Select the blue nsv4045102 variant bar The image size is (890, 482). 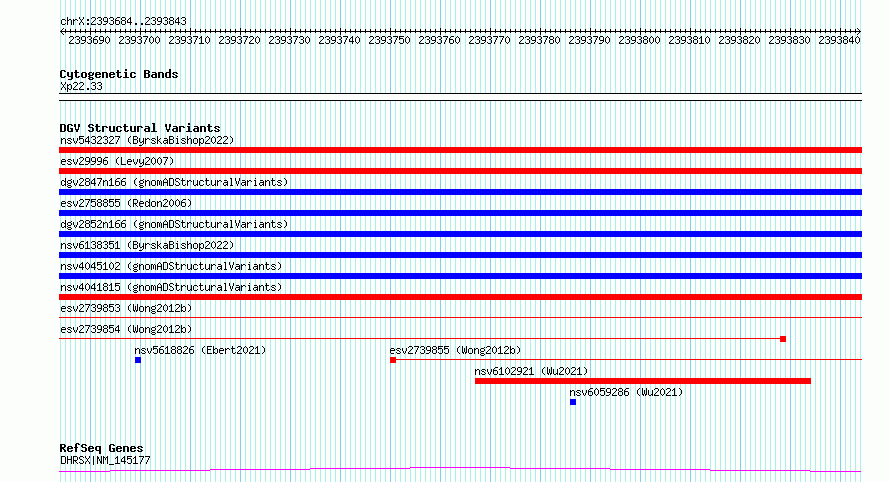[x=460, y=276]
